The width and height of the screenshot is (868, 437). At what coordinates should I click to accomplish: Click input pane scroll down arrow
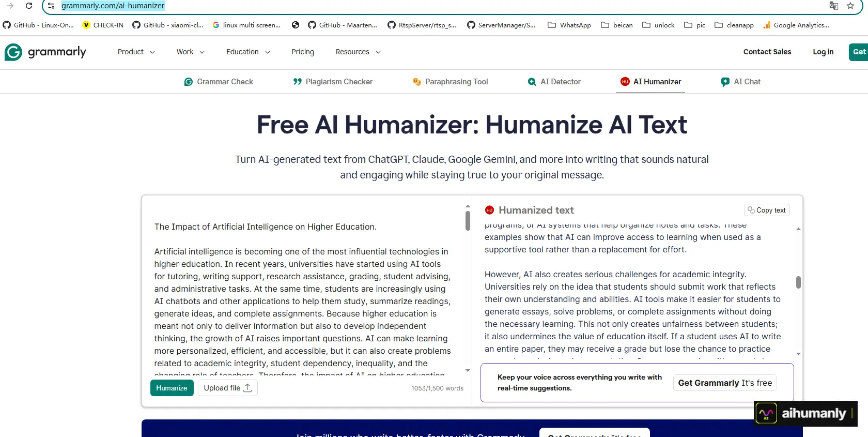coord(468,370)
